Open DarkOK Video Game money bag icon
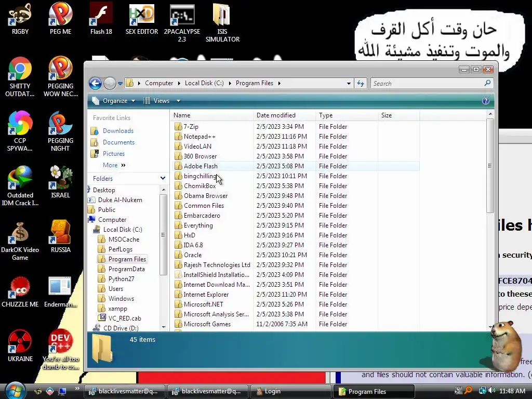 [20, 241]
